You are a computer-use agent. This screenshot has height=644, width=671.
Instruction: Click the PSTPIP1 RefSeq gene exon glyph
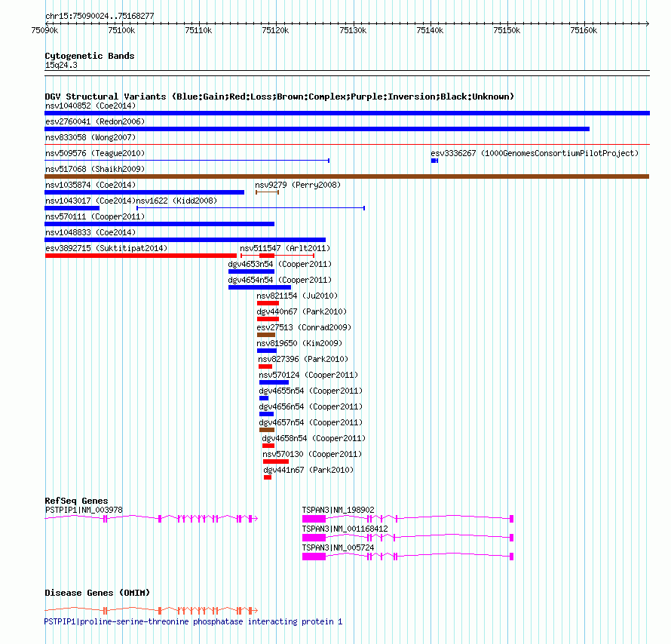(x=151, y=519)
